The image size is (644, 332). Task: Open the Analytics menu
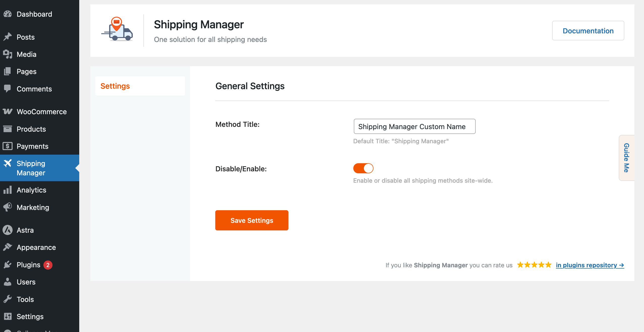pos(40,190)
